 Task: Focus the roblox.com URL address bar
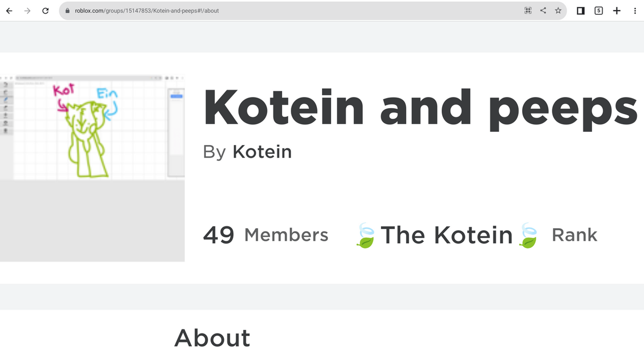point(297,11)
